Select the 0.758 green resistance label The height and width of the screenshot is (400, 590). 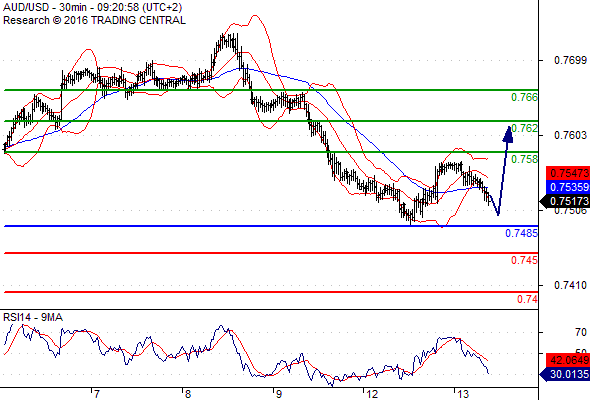[x=524, y=159]
